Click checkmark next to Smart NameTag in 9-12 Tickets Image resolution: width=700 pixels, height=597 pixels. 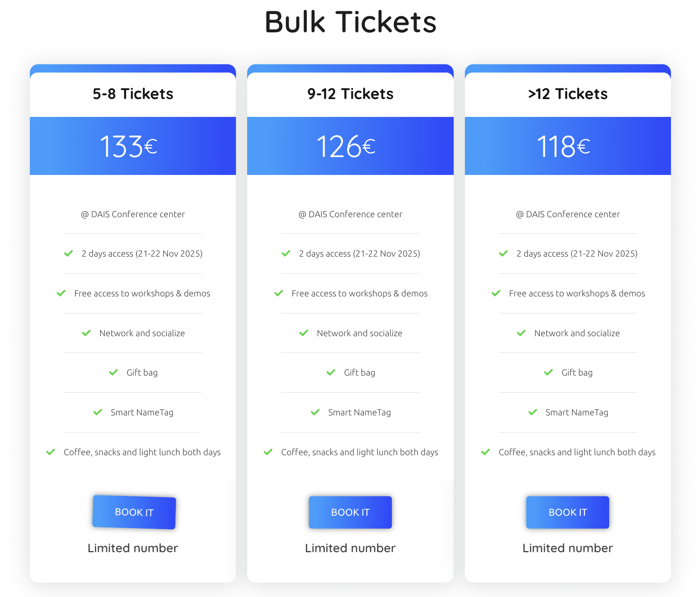pos(315,412)
